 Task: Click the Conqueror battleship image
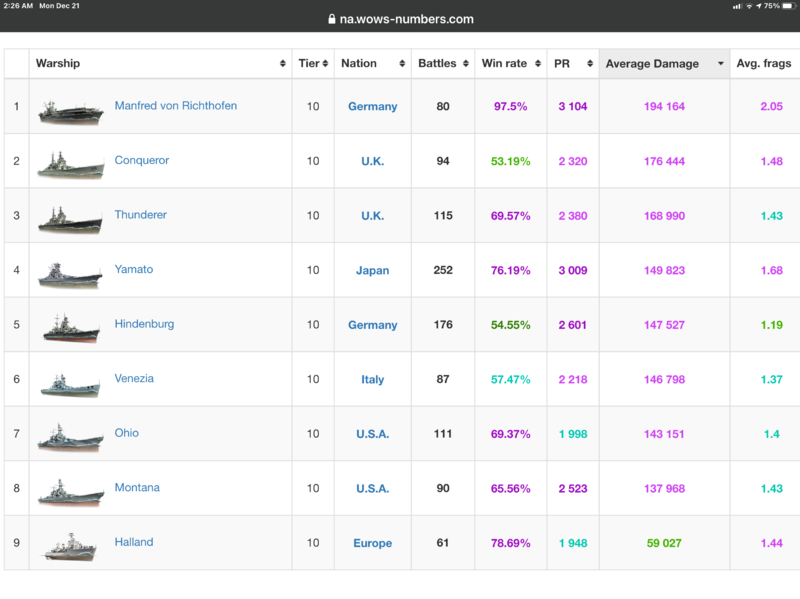coord(70,164)
